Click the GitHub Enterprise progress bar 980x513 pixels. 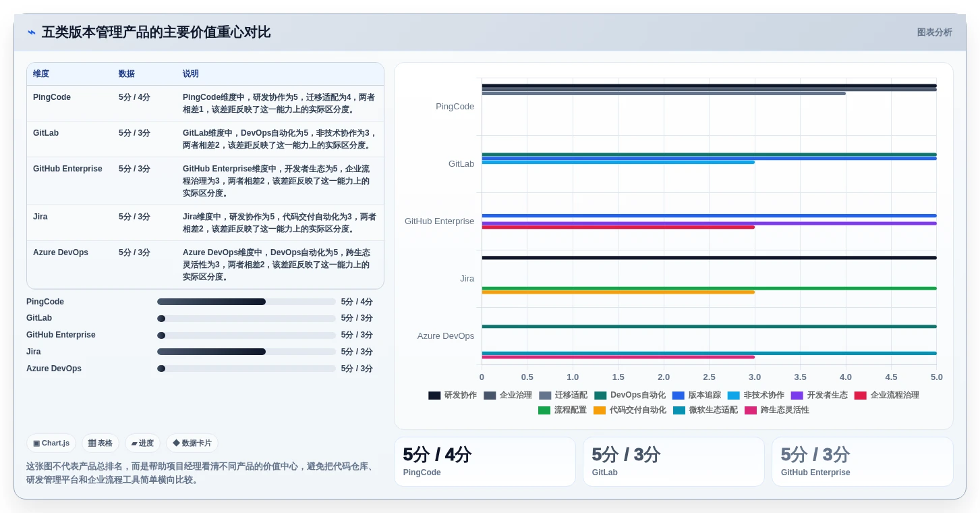[246, 335]
